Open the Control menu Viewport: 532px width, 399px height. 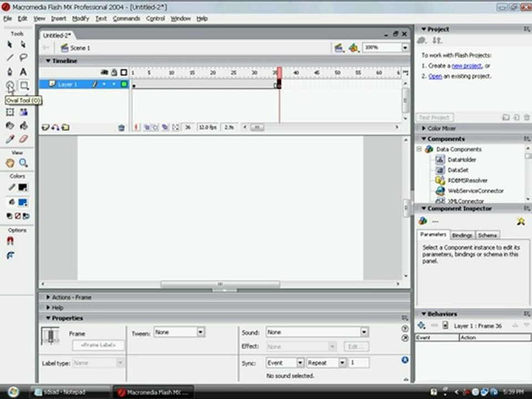[155, 18]
